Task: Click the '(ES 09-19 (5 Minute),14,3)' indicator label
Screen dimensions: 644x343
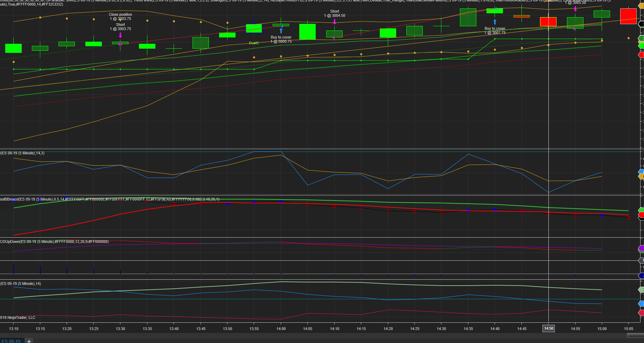Action: pos(22,153)
